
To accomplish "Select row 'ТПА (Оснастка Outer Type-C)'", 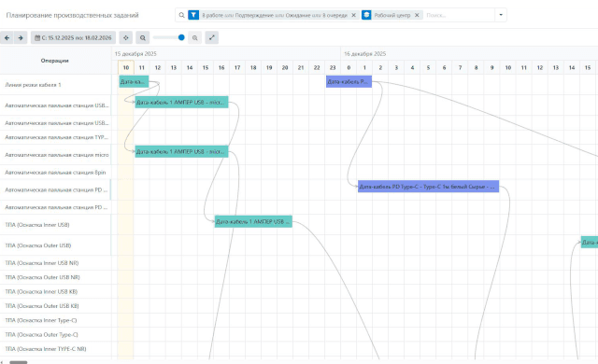I will (x=56, y=334).
